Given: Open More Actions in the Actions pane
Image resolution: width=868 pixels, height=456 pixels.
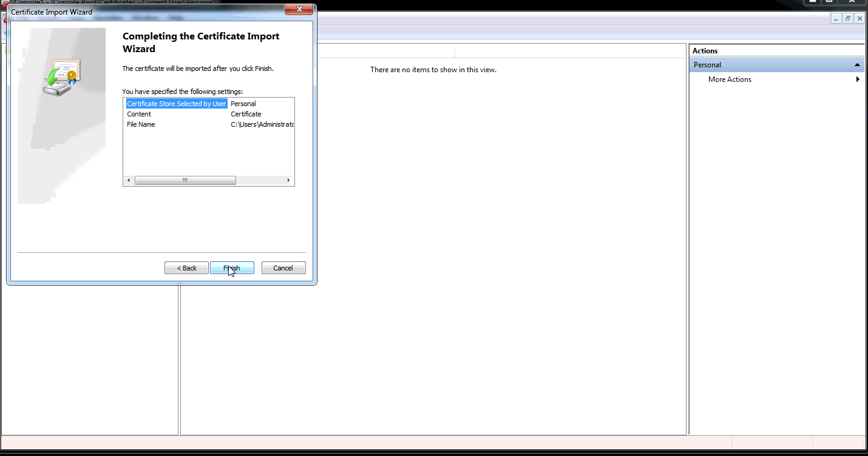Looking at the screenshot, I should click(x=730, y=79).
